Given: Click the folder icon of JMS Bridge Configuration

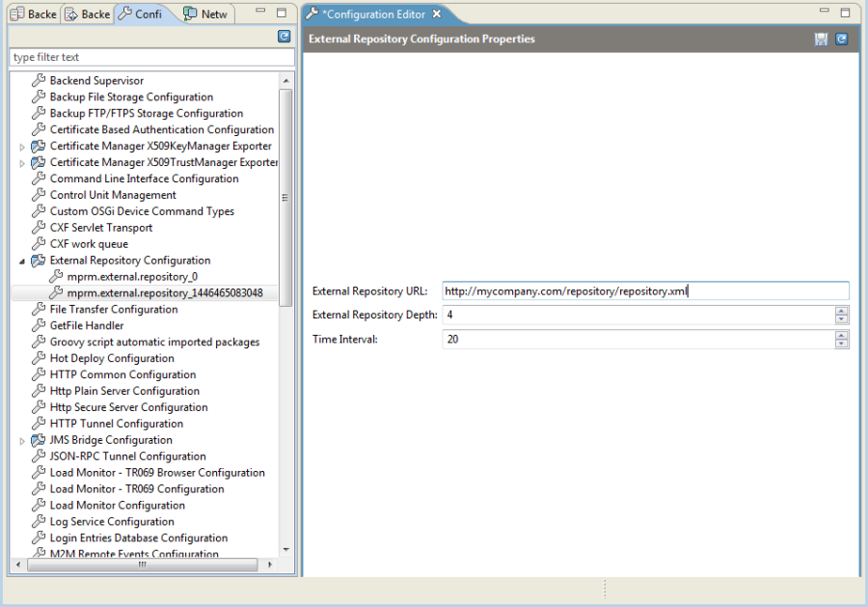Looking at the screenshot, I should click(x=39, y=440).
